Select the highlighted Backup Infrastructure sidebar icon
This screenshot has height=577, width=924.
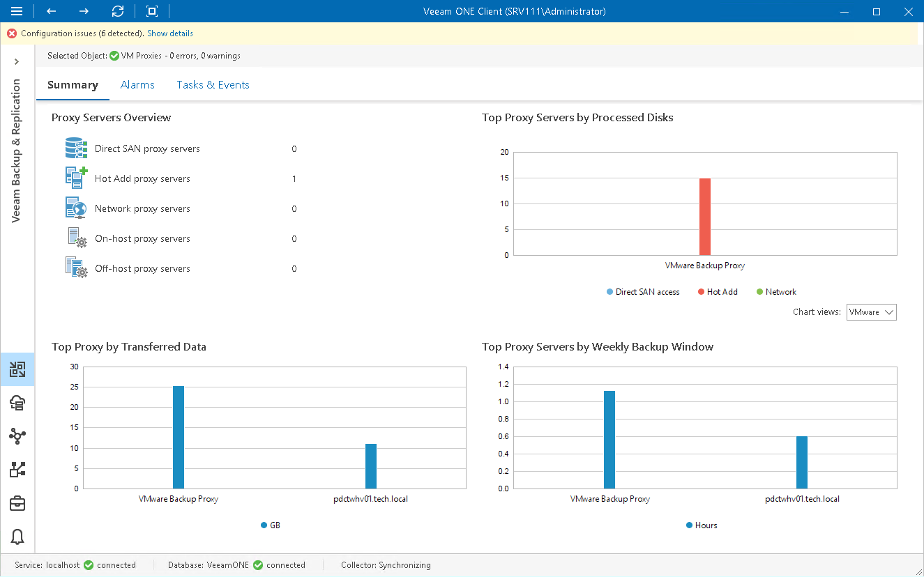click(17, 369)
